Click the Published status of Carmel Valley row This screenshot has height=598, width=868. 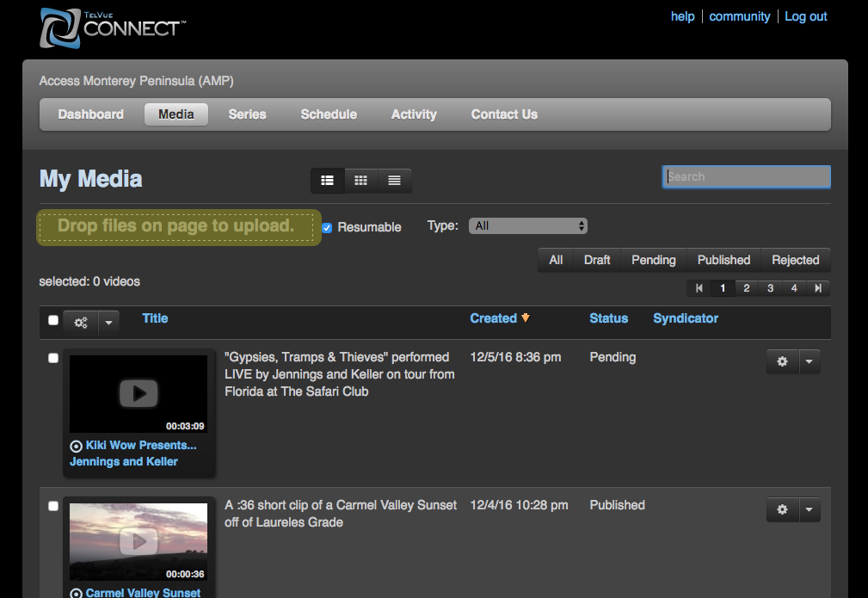pos(617,505)
